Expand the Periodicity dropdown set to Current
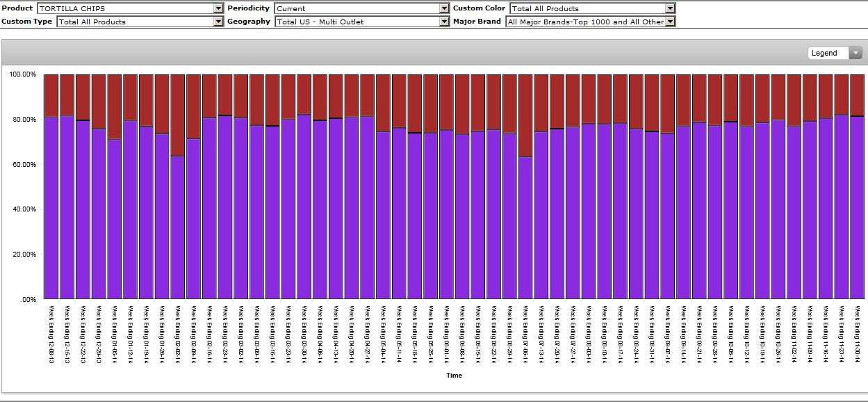 coord(361,8)
